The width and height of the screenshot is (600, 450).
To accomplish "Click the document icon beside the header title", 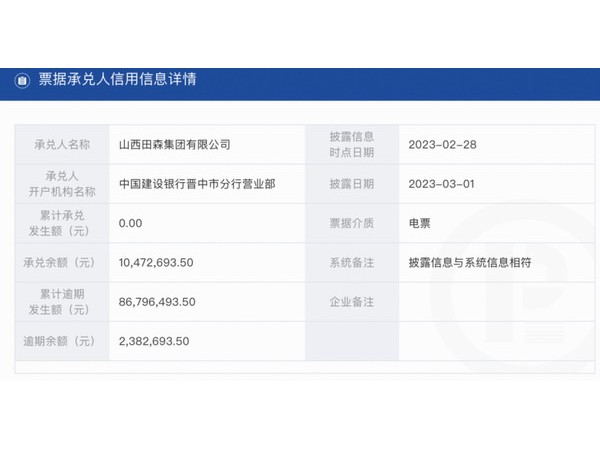I will click(x=22, y=80).
